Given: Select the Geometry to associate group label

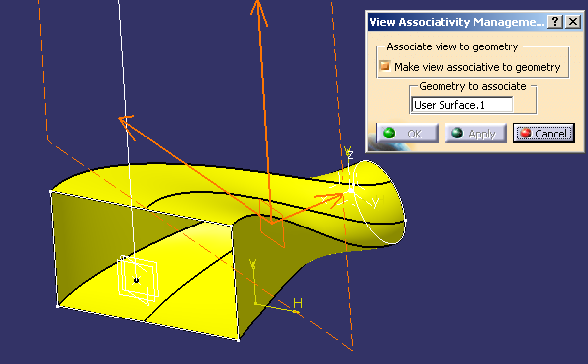Looking at the screenshot, I should tap(472, 86).
